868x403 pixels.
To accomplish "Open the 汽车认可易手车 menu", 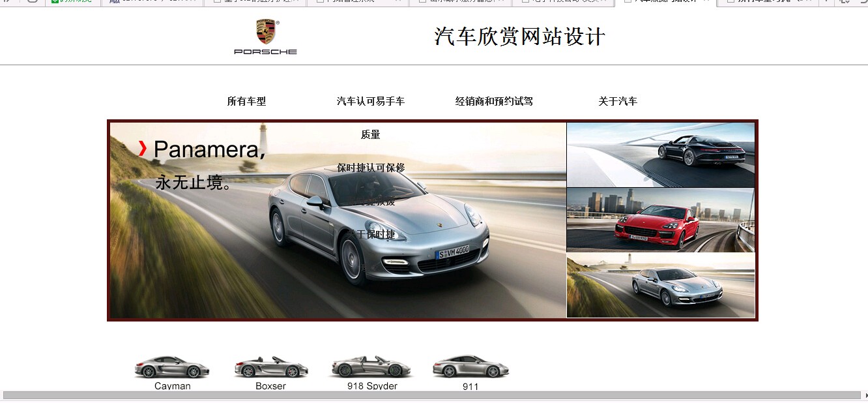I will pos(370,101).
